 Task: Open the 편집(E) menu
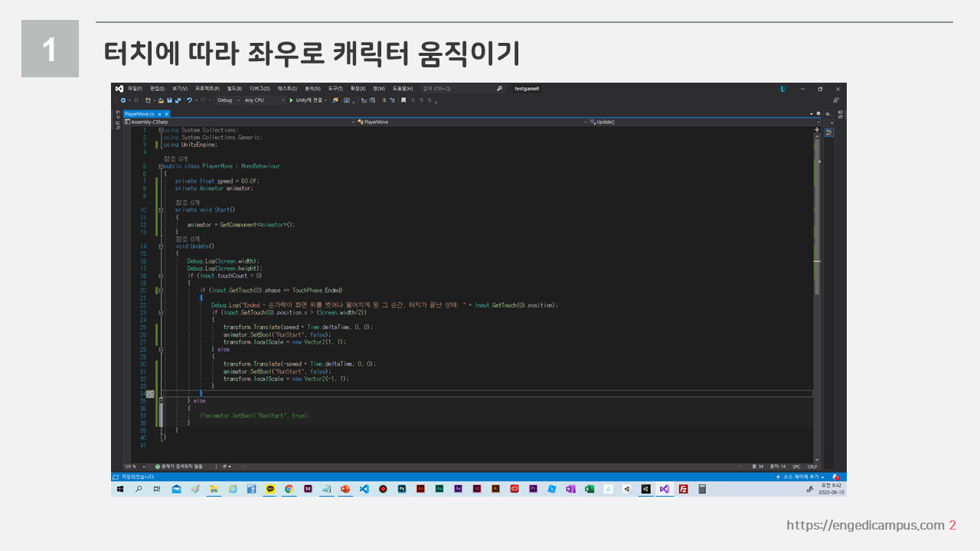[157, 89]
